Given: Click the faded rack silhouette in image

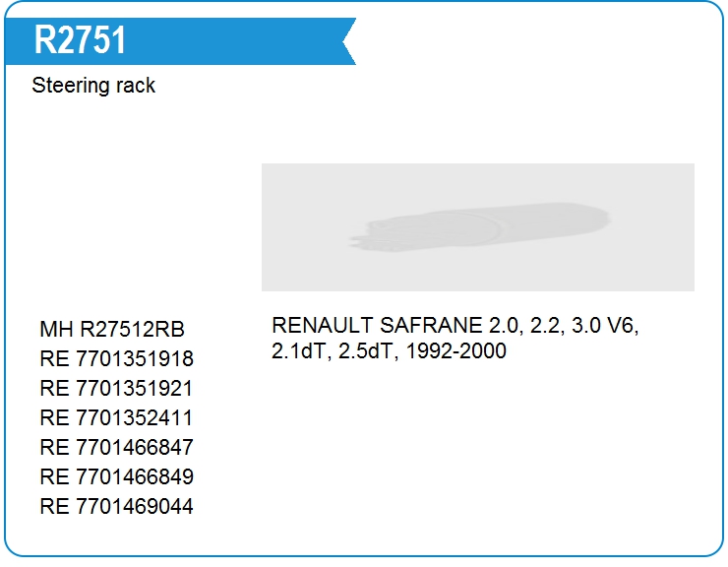Looking at the screenshot, I should coord(479,227).
